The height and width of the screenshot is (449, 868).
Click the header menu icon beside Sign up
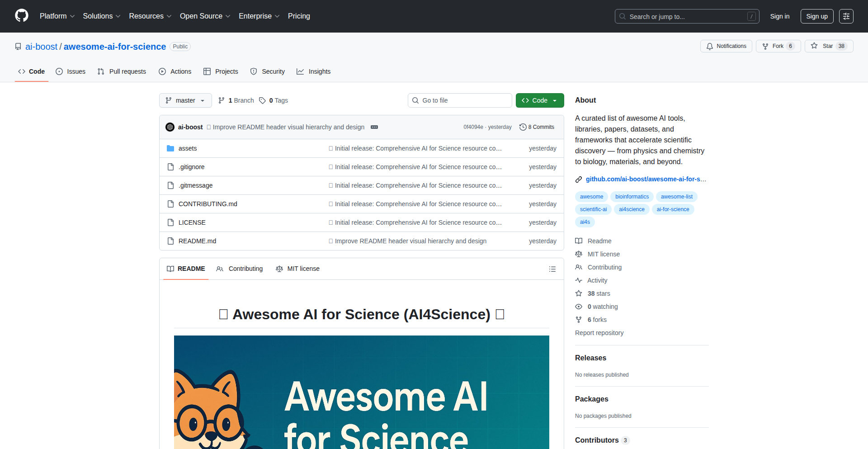pyautogui.click(x=846, y=16)
